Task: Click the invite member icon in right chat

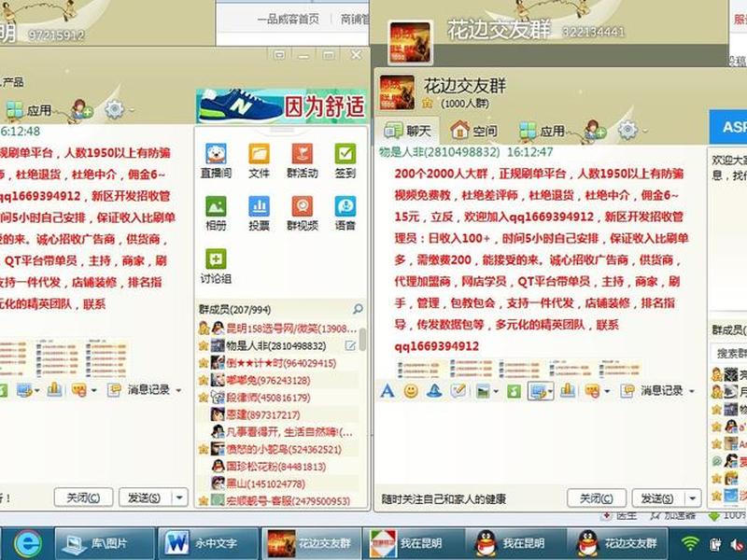Action: point(596,130)
